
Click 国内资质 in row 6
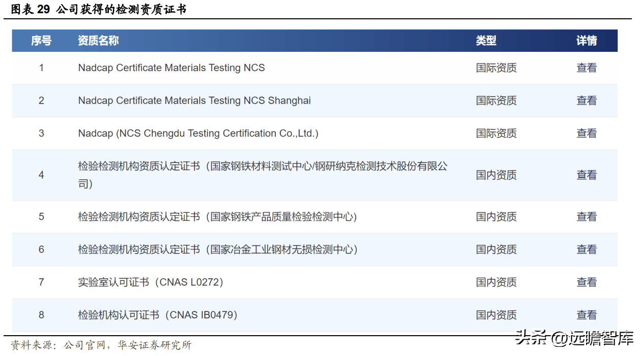(x=496, y=249)
